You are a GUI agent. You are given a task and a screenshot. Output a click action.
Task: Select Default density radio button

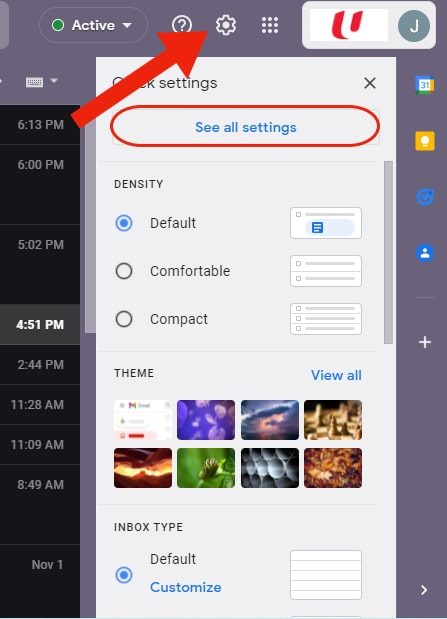pyautogui.click(x=124, y=223)
